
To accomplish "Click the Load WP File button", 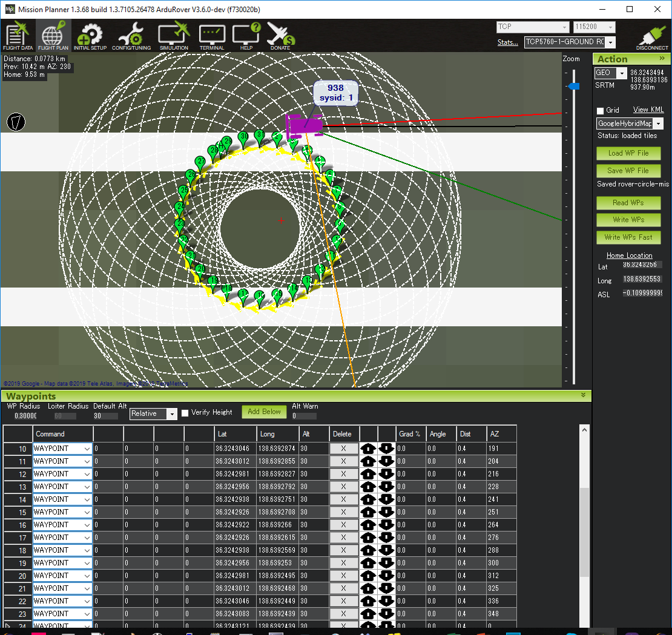I will [x=628, y=153].
